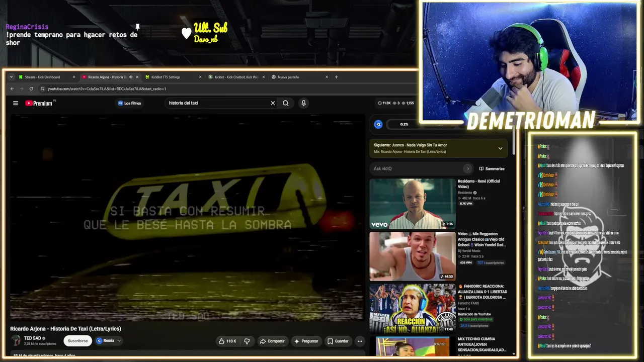
Task: Save video with Guardar button
Action: point(338,341)
